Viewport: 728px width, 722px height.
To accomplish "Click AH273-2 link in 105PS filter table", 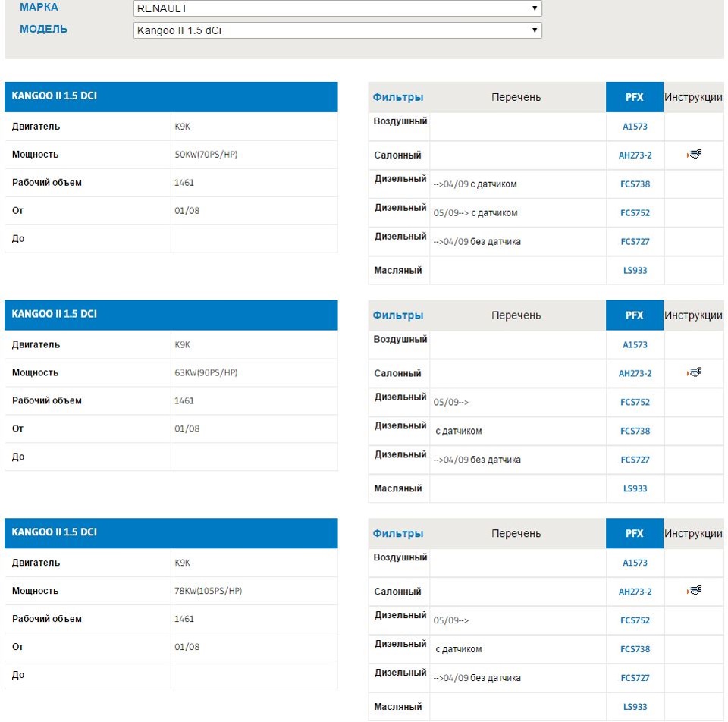I will [x=635, y=592].
